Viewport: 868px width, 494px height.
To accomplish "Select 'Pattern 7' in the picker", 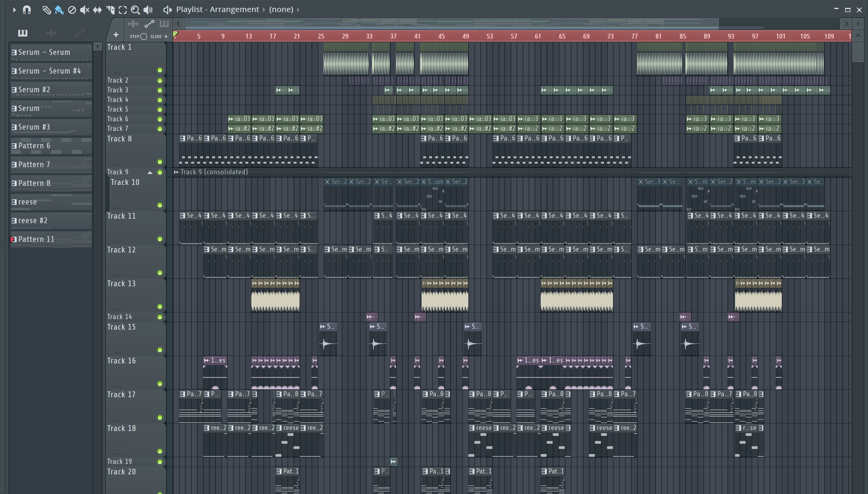I will pos(51,164).
